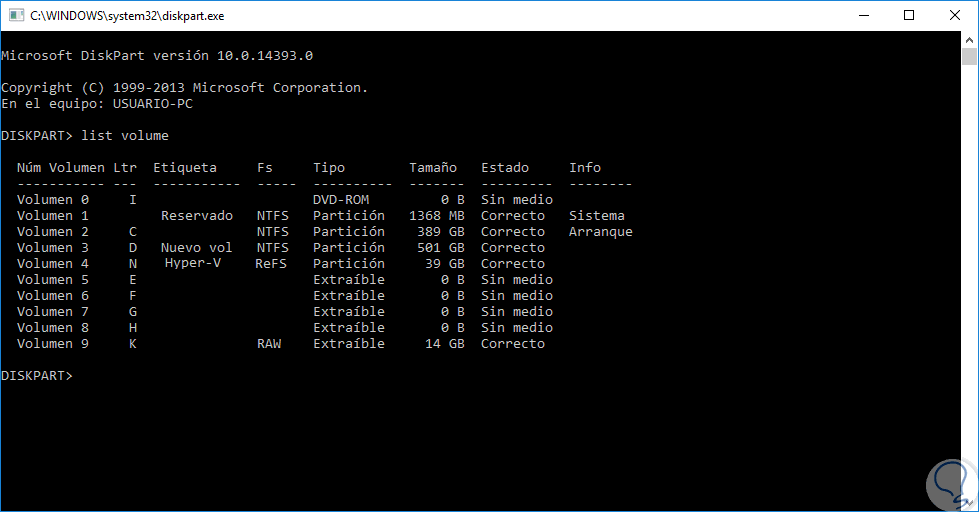Click the 'Copyright (C) 1999-2013 Microsoft Corporation.' line
The height and width of the screenshot is (512, 979).
pyautogui.click(x=185, y=87)
